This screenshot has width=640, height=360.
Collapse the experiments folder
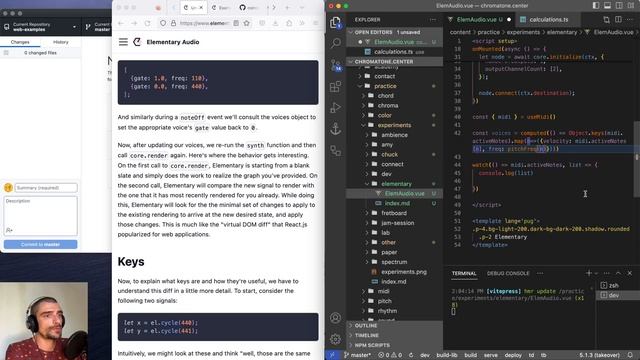pyautogui.click(x=394, y=125)
